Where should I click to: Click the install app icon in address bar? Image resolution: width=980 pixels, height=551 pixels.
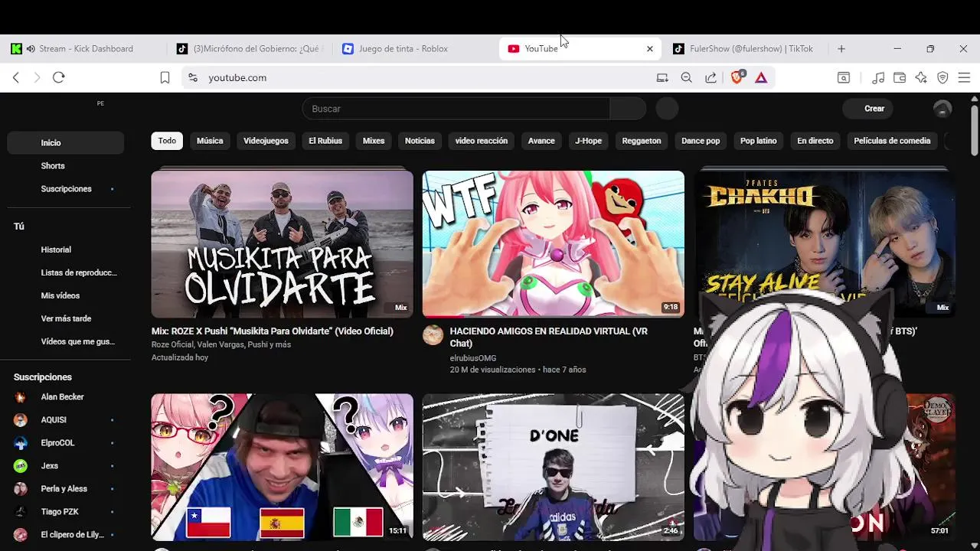662,77
